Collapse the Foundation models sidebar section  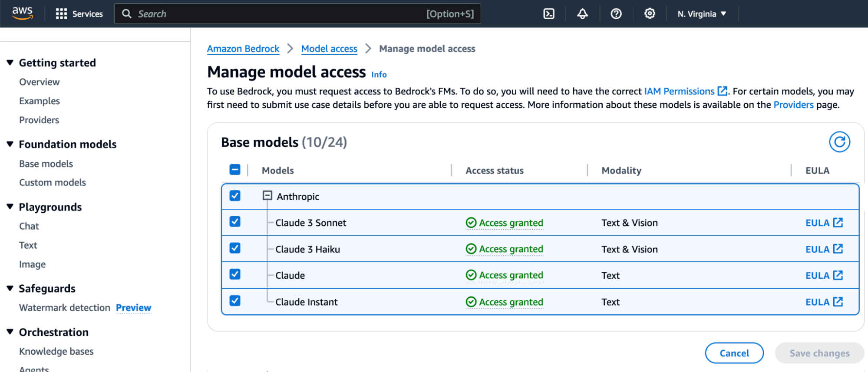(x=10, y=144)
